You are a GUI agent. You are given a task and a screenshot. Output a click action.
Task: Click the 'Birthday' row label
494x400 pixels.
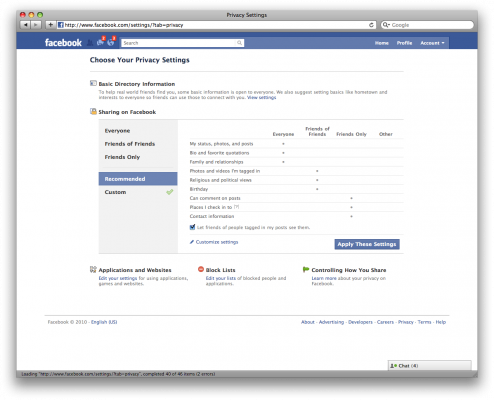(199, 189)
